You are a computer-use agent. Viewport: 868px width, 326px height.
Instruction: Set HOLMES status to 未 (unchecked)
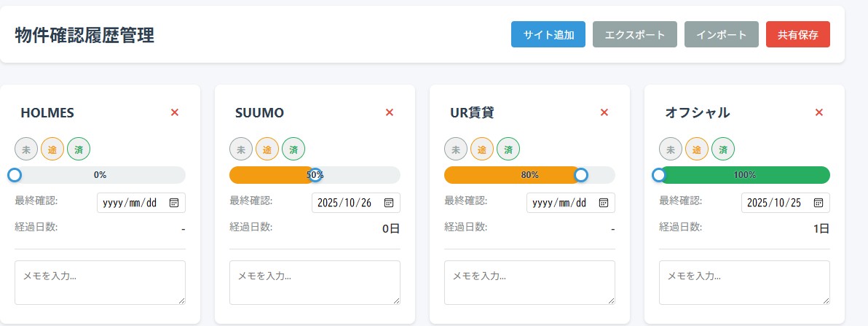[26, 149]
